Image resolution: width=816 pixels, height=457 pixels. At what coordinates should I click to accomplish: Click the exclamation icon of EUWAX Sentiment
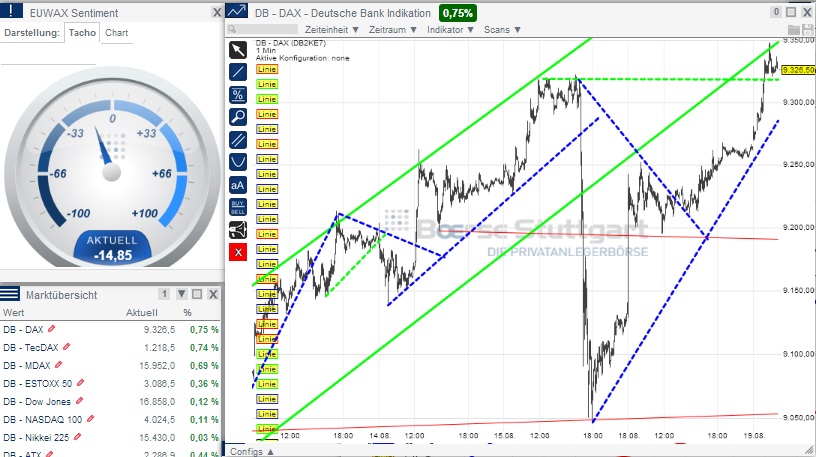click(x=11, y=10)
